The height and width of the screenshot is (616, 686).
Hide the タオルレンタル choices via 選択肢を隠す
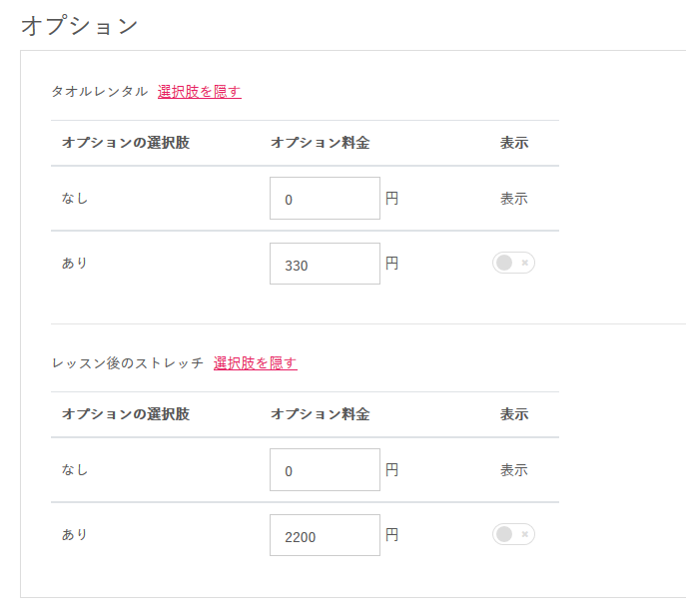point(199,92)
